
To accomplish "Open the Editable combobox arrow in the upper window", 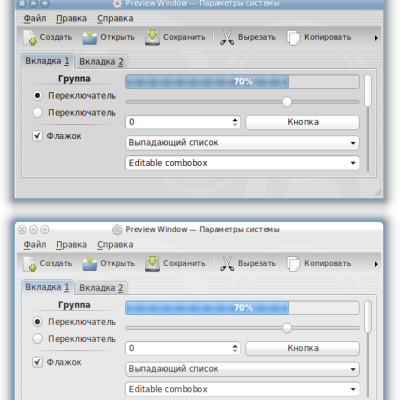I will tap(353, 163).
